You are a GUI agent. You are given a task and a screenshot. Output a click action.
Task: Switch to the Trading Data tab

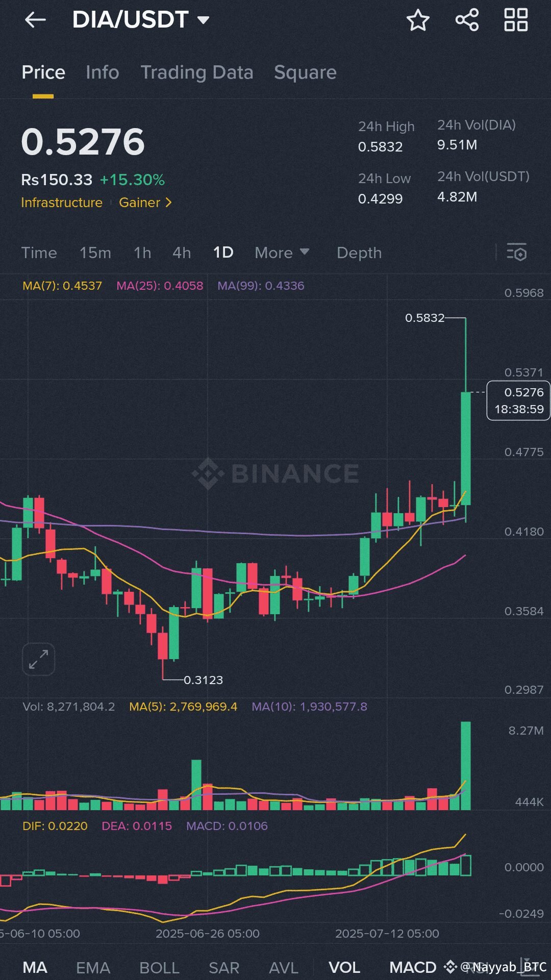tap(197, 72)
